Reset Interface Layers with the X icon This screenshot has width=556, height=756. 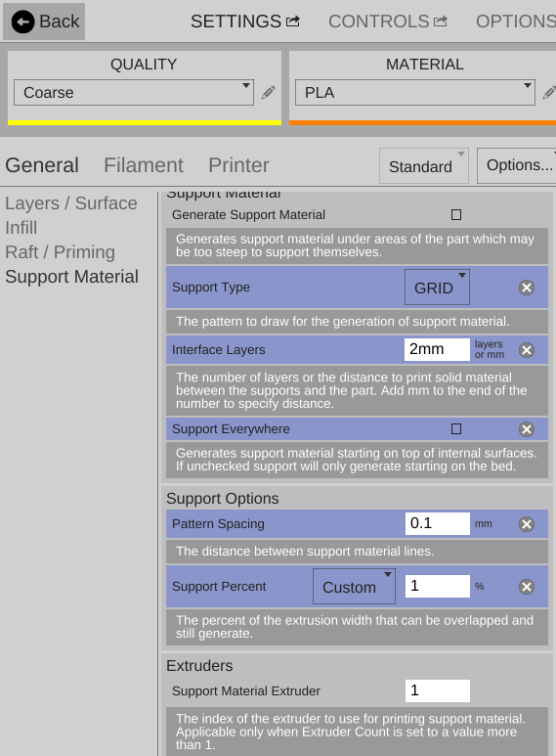pyautogui.click(x=527, y=350)
